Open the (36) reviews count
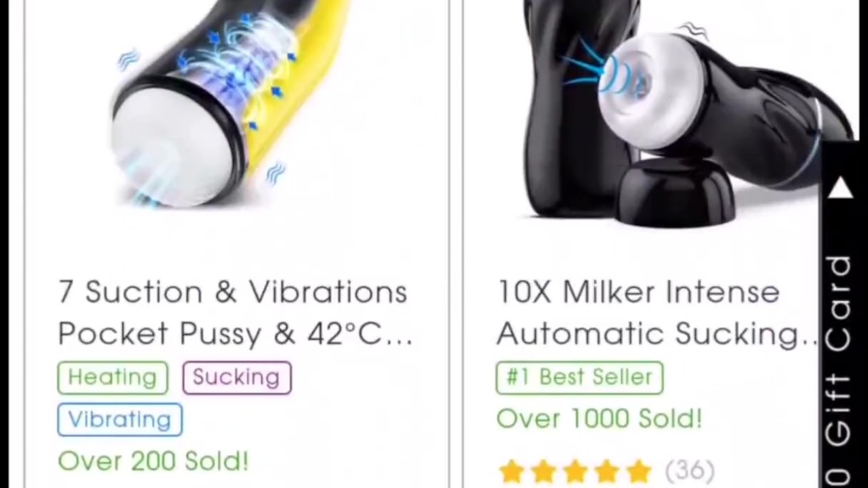Screen dimensions: 868x488 [690, 471]
